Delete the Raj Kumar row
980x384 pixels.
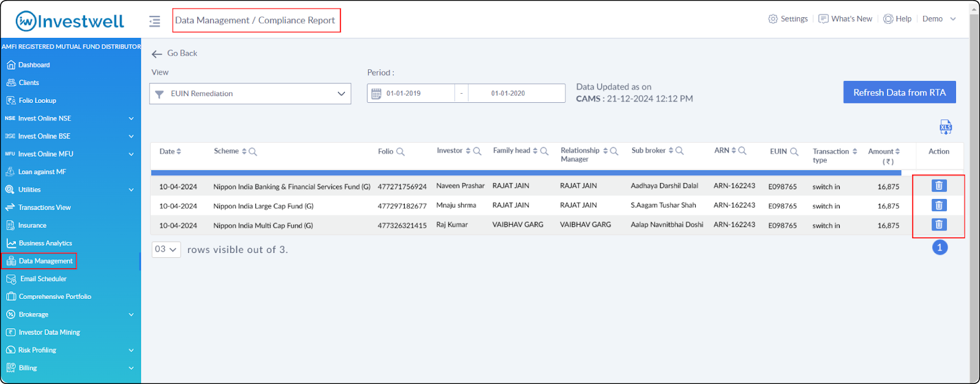tap(939, 225)
